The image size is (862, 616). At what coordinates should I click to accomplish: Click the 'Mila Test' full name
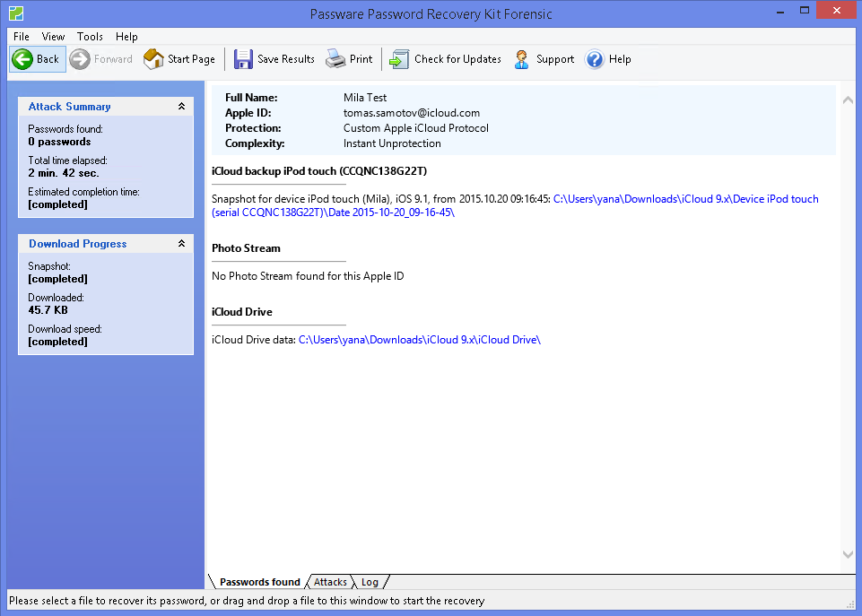365,97
